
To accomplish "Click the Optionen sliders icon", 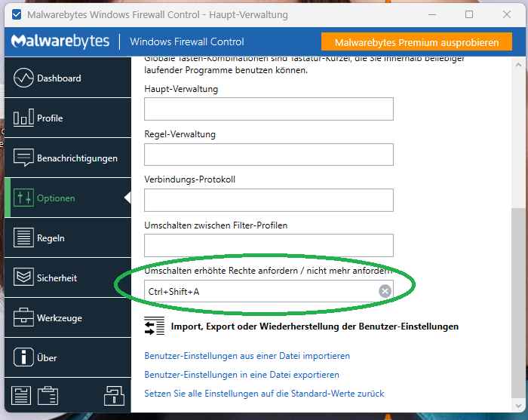I will (x=23, y=198).
